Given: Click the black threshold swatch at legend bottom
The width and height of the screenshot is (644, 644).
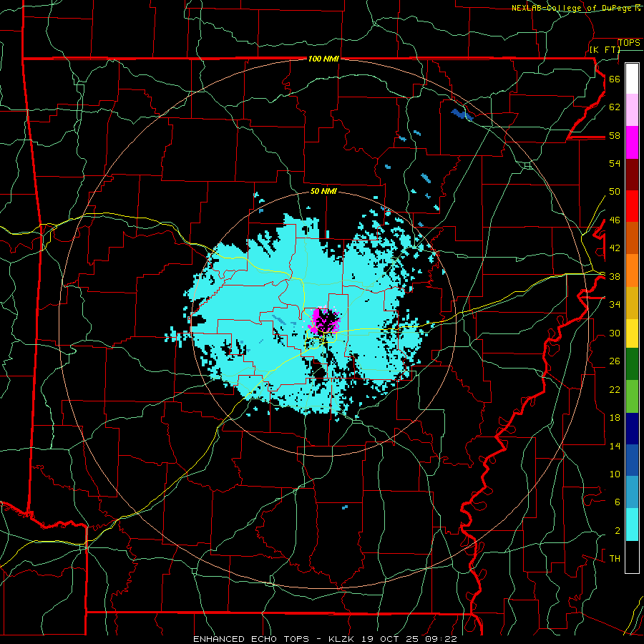Looking at the screenshot, I should [x=632, y=557].
